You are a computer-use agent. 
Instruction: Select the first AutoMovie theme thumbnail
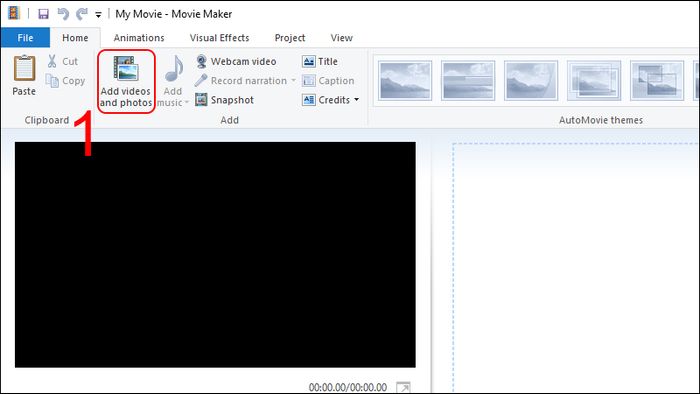(x=405, y=80)
